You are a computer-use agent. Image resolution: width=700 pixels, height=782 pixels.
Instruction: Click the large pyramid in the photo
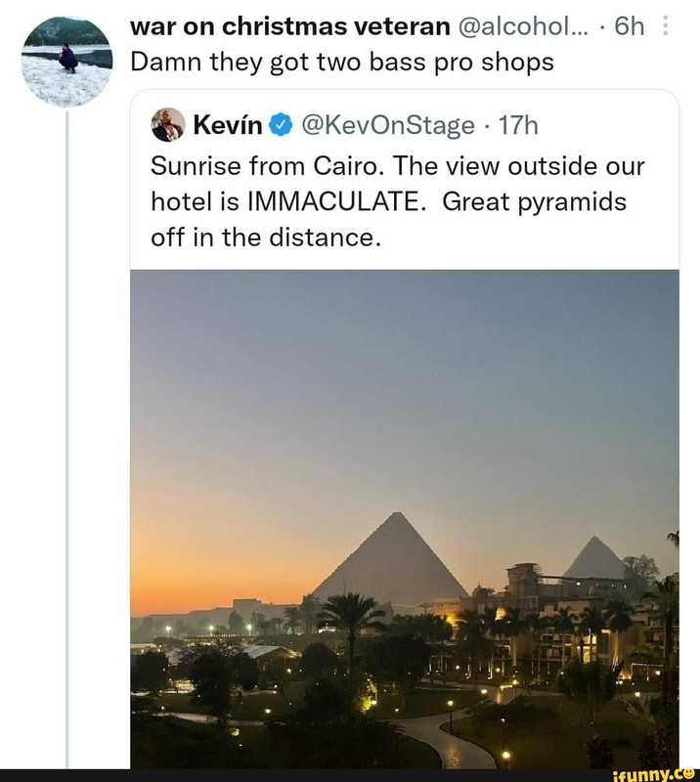[393, 557]
